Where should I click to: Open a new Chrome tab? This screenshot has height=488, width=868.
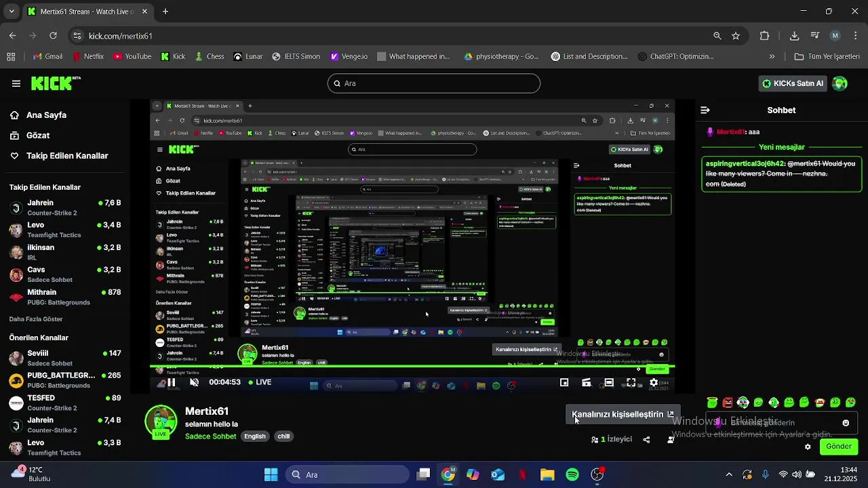(x=165, y=12)
